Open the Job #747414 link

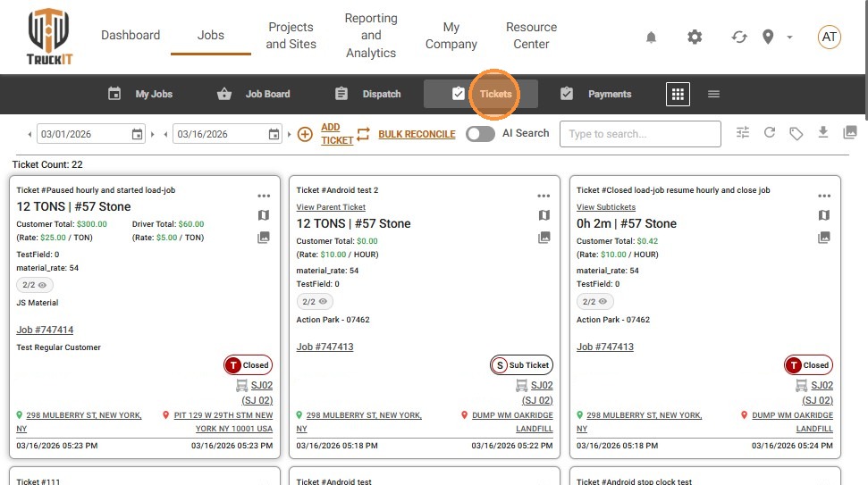(45, 330)
